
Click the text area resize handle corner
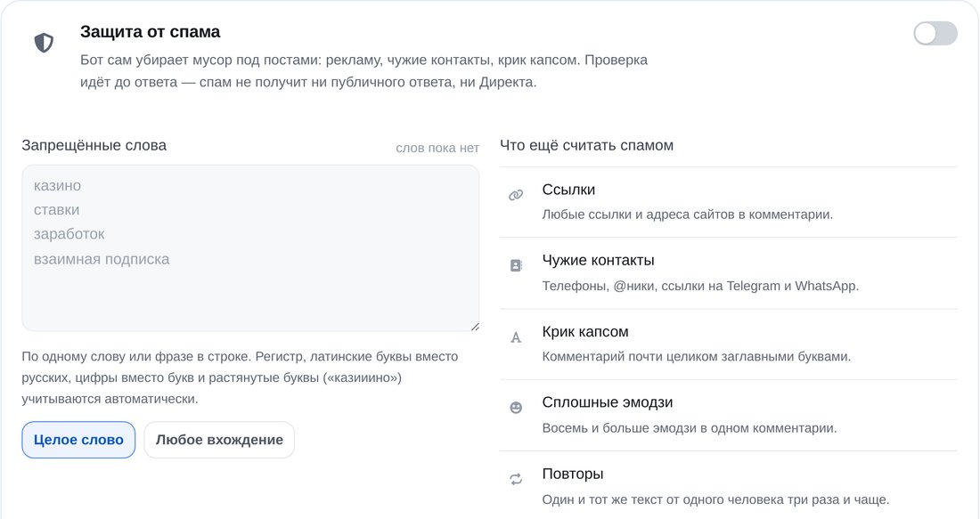click(x=474, y=326)
